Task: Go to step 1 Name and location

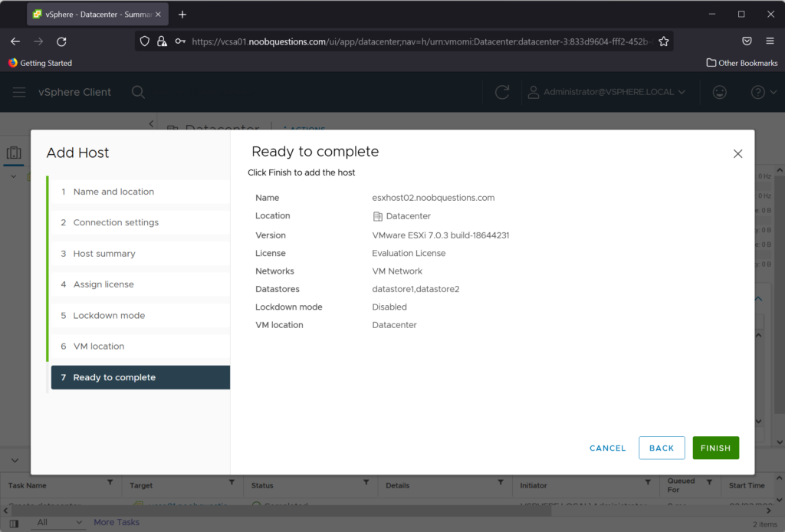Action: point(141,192)
